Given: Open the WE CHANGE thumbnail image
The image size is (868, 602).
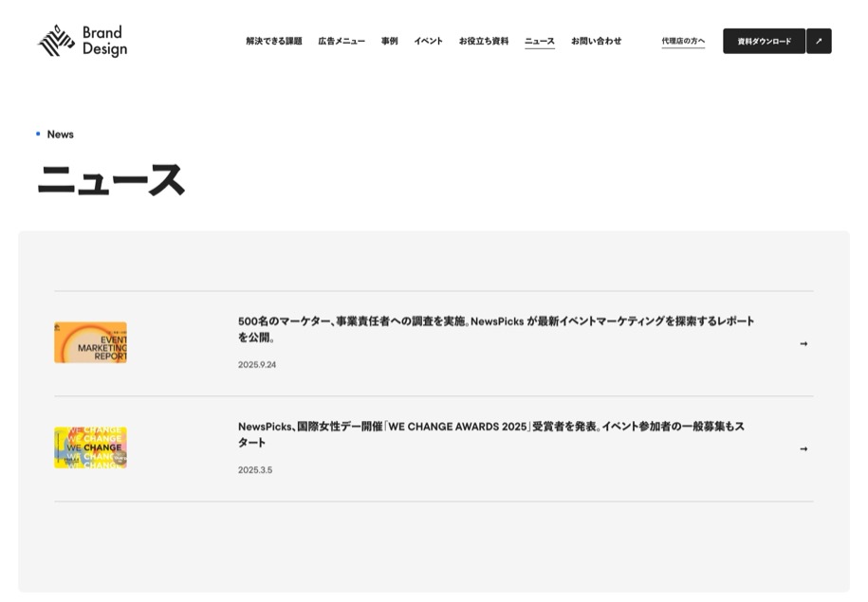Looking at the screenshot, I should point(90,447).
